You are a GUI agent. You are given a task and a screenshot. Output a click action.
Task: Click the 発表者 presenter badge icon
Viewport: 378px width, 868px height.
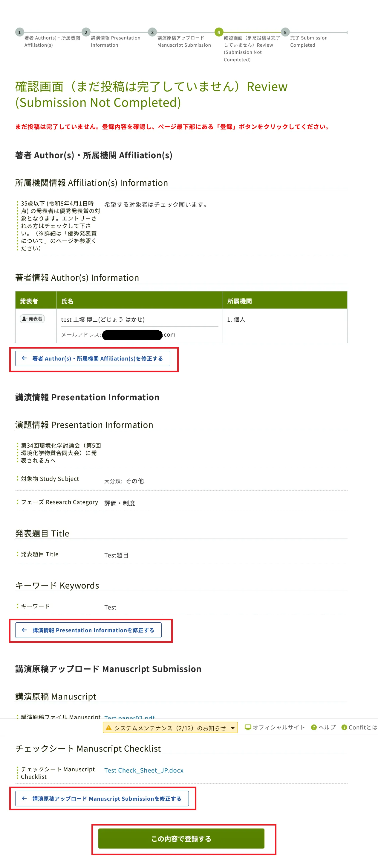pyautogui.click(x=32, y=319)
